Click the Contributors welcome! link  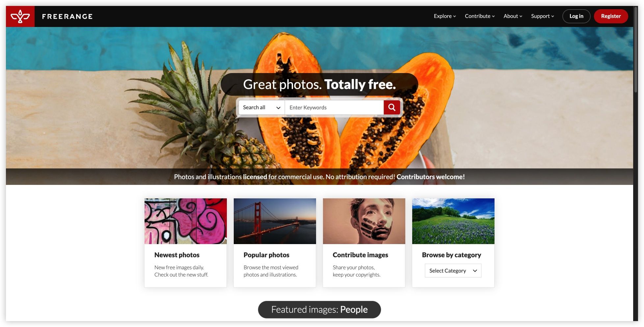pyautogui.click(x=431, y=177)
